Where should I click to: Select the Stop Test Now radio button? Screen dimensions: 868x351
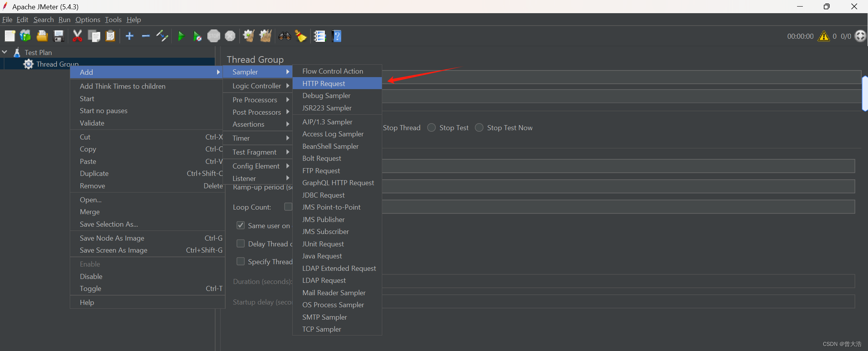click(479, 127)
